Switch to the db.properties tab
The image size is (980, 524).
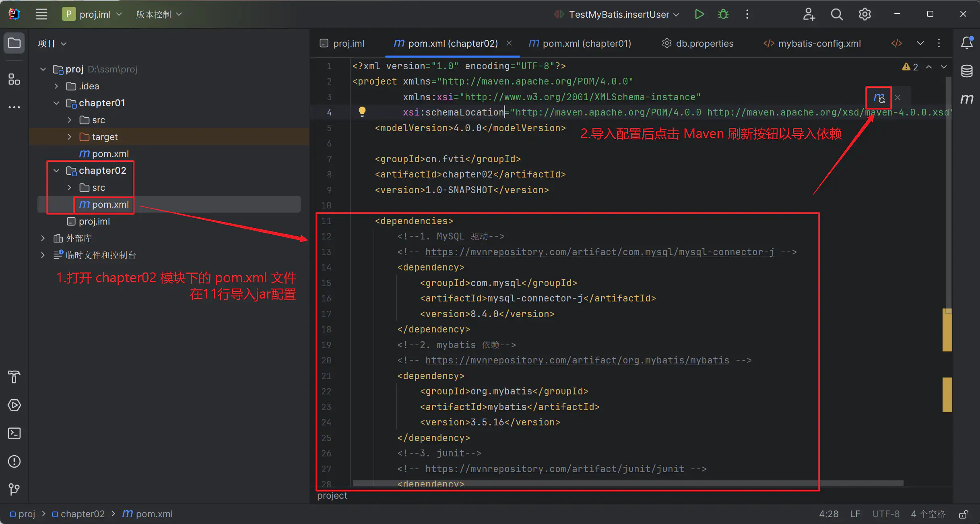pyautogui.click(x=697, y=43)
